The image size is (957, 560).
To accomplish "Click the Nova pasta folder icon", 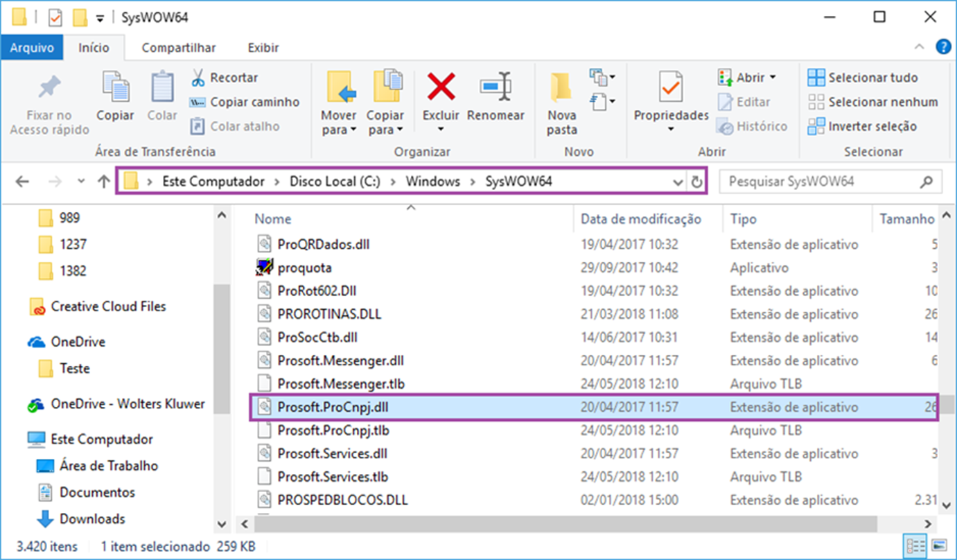I will (561, 87).
